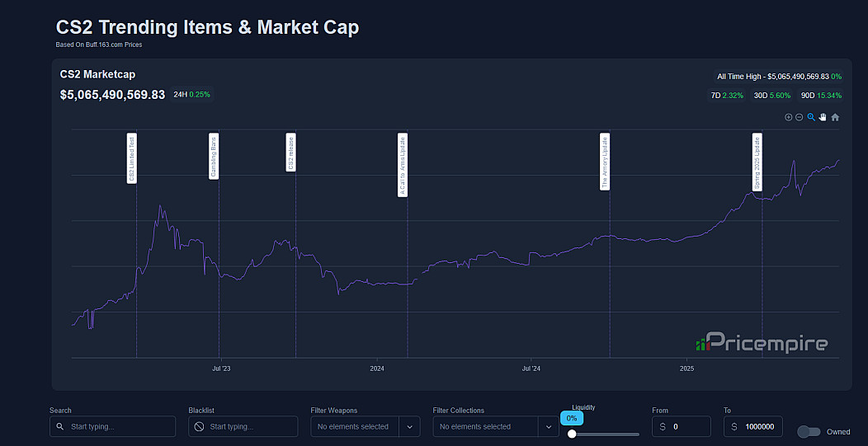Viewport: 868px width, 446px height.
Task: Select the 30D change period badge
Action: pyautogui.click(x=771, y=96)
